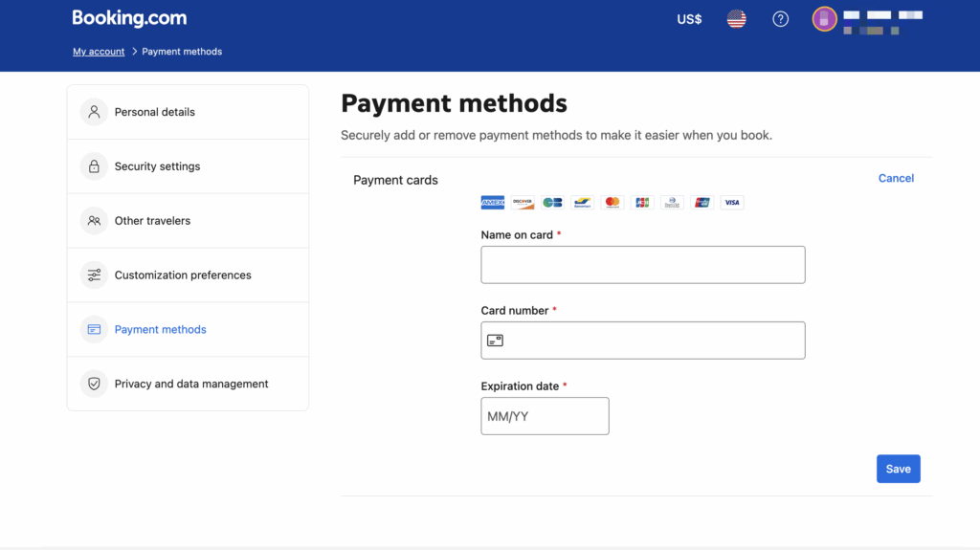
Task: Cancel adding the payment card
Action: coord(896,178)
